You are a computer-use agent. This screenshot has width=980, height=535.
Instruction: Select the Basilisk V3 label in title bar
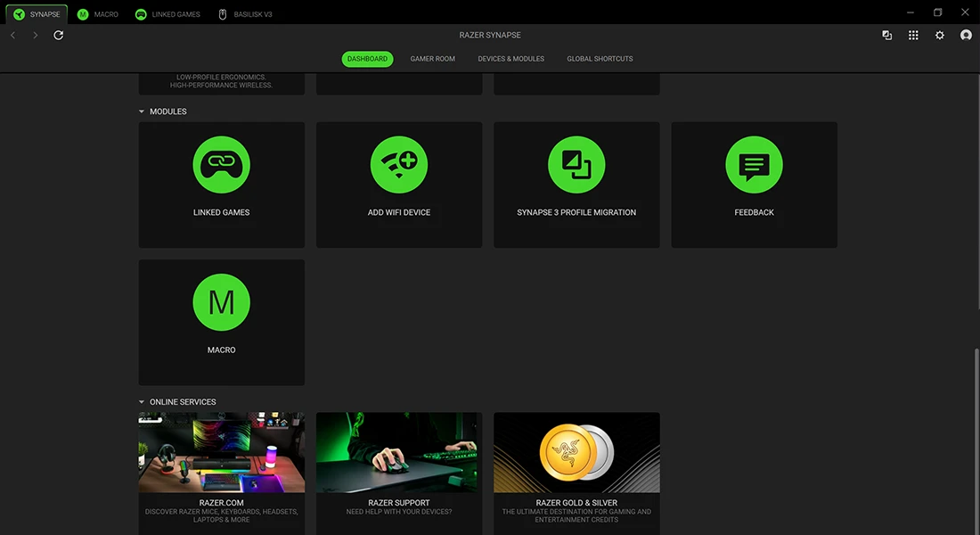click(253, 14)
